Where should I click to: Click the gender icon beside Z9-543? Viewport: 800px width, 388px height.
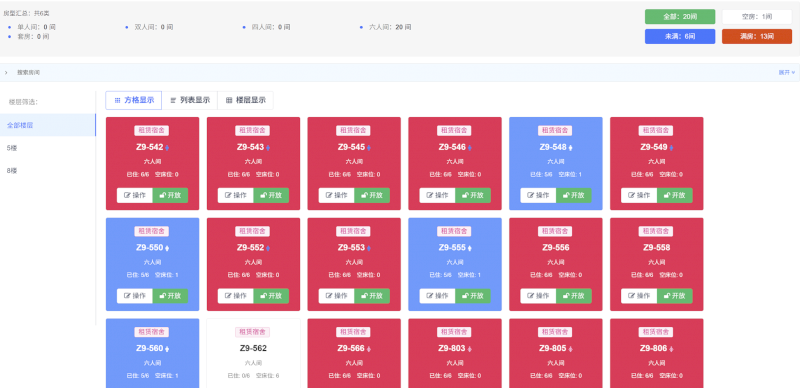268,148
